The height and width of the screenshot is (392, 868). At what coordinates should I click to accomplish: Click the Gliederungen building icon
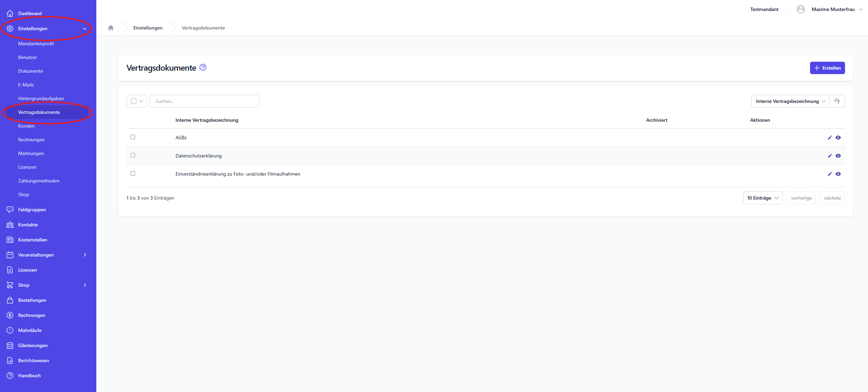click(10, 345)
